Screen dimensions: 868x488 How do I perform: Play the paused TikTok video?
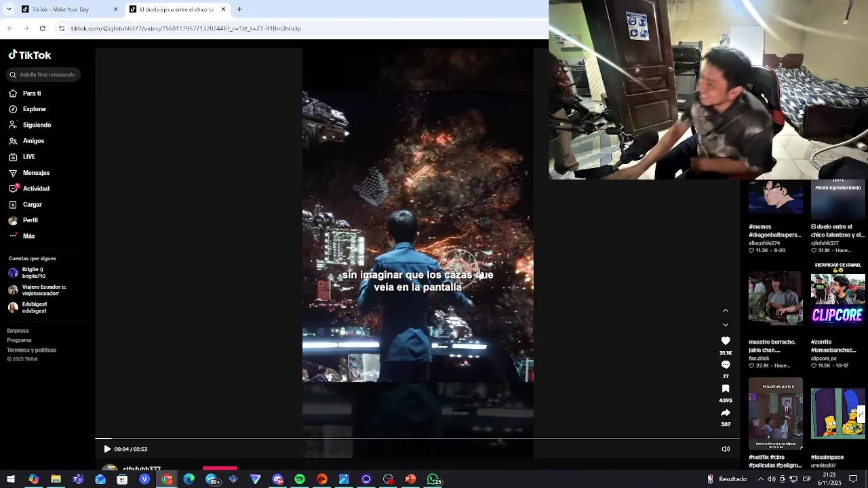click(x=107, y=449)
